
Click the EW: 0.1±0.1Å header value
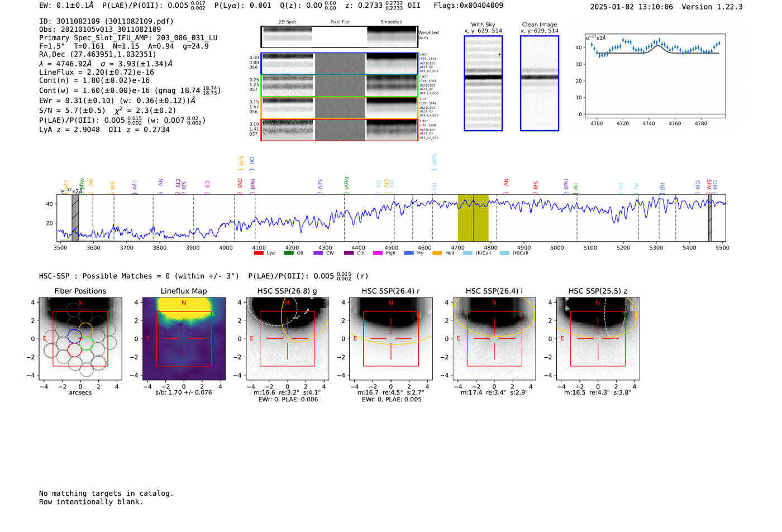(66, 6)
